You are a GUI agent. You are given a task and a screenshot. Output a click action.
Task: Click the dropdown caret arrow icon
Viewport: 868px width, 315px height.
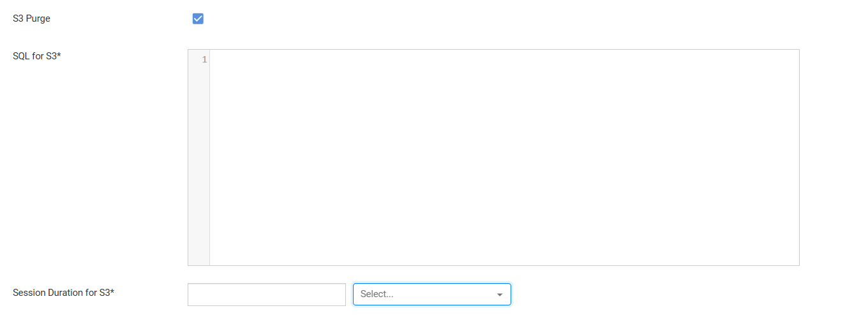click(500, 295)
